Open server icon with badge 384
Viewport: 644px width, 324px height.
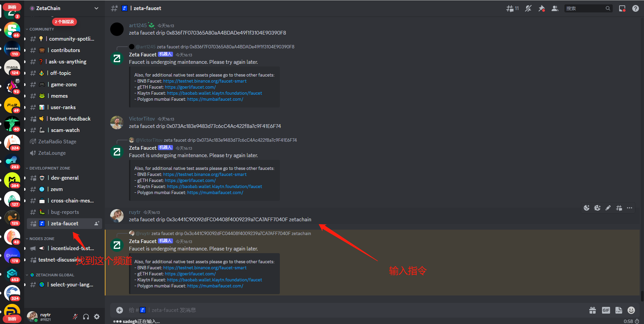(x=12, y=181)
